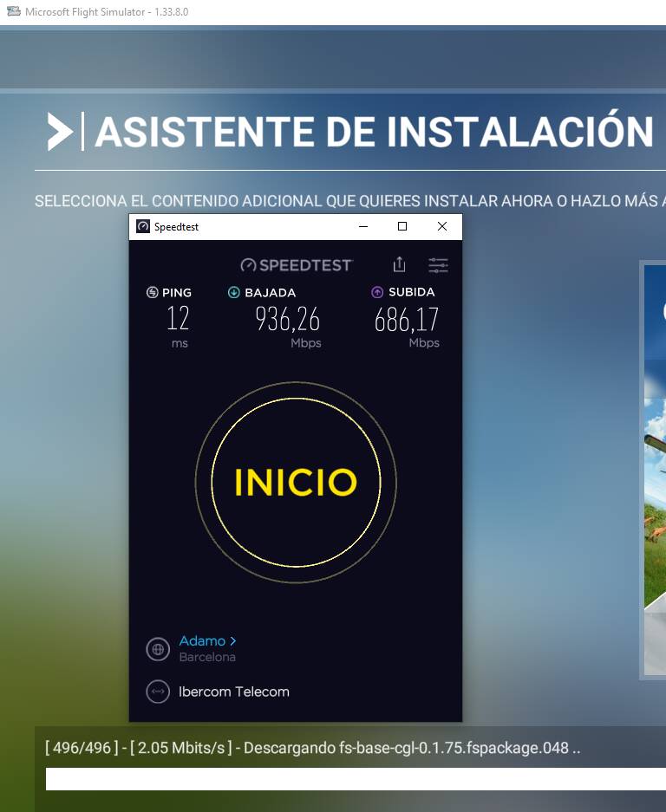Minimize the Speedtest window
The image size is (666, 812).
pos(363,226)
